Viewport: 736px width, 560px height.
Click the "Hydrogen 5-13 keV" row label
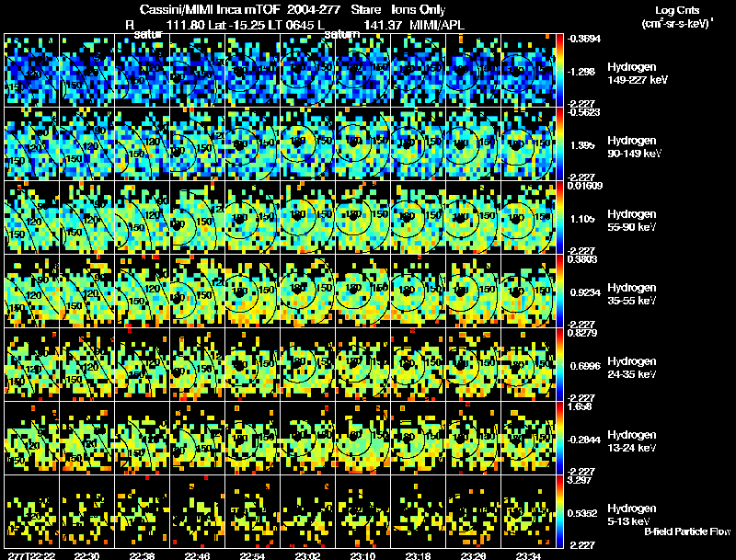[x=631, y=515]
